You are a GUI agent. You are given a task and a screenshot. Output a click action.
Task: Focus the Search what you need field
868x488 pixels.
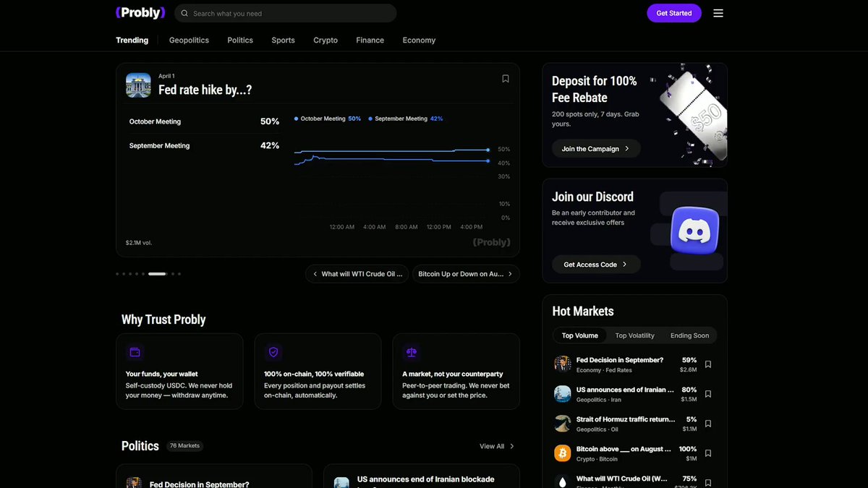(x=286, y=13)
